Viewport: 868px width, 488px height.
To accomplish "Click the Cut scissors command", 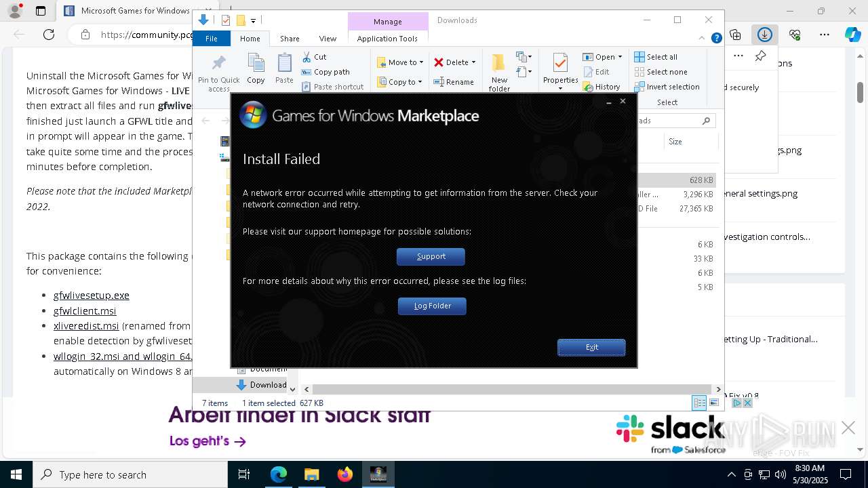I will click(x=314, y=57).
